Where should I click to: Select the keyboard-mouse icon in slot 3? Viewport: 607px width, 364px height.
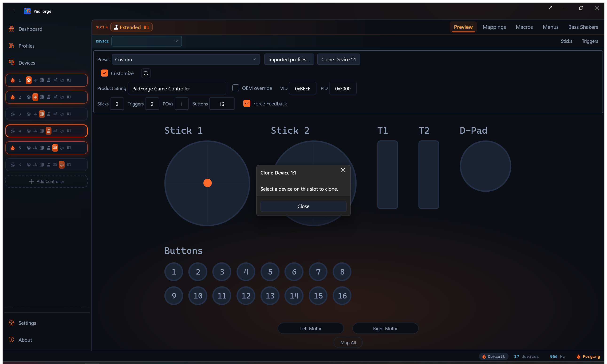pos(55,114)
